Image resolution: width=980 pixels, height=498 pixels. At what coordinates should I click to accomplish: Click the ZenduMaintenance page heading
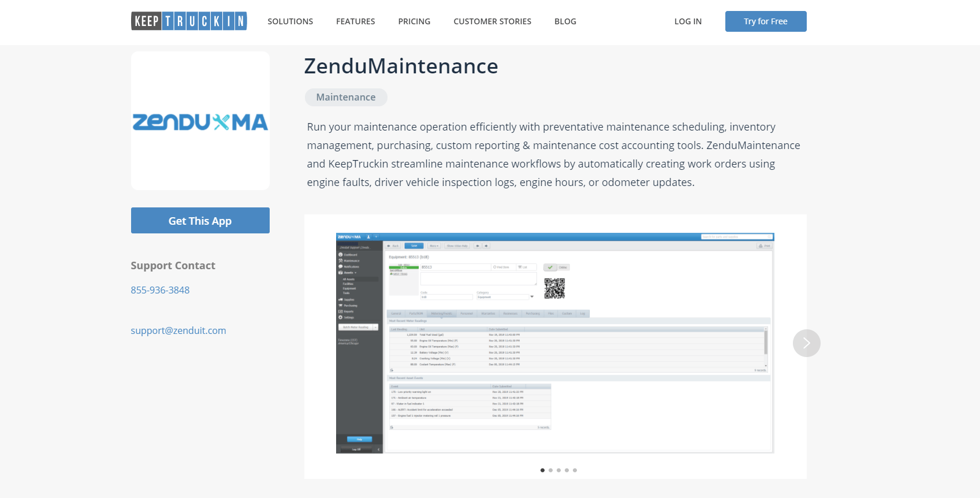pos(401,66)
